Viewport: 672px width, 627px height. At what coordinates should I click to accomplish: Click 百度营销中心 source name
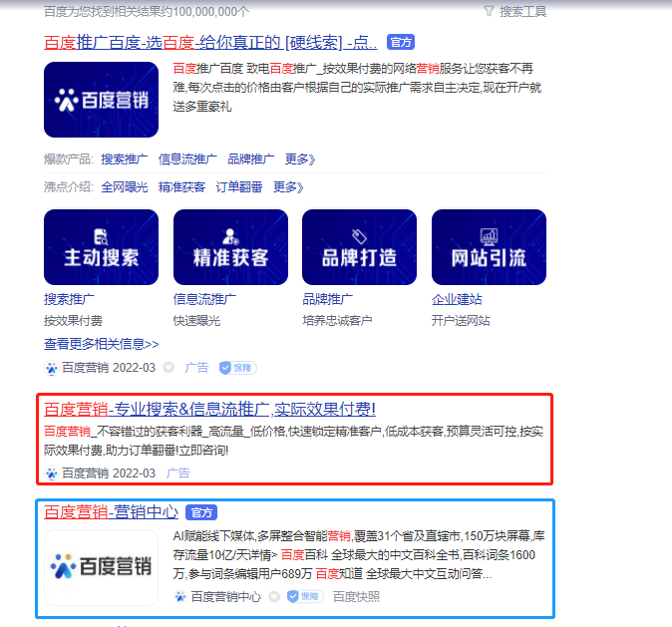[x=226, y=597]
